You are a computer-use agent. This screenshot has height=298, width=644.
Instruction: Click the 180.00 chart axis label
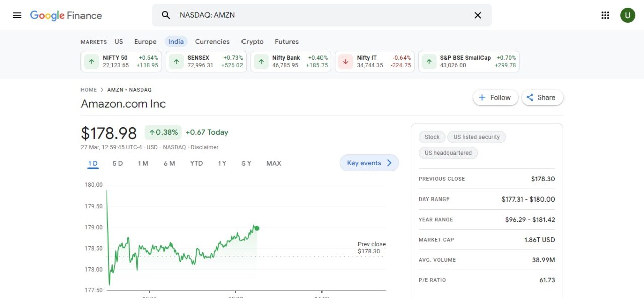[x=94, y=185]
